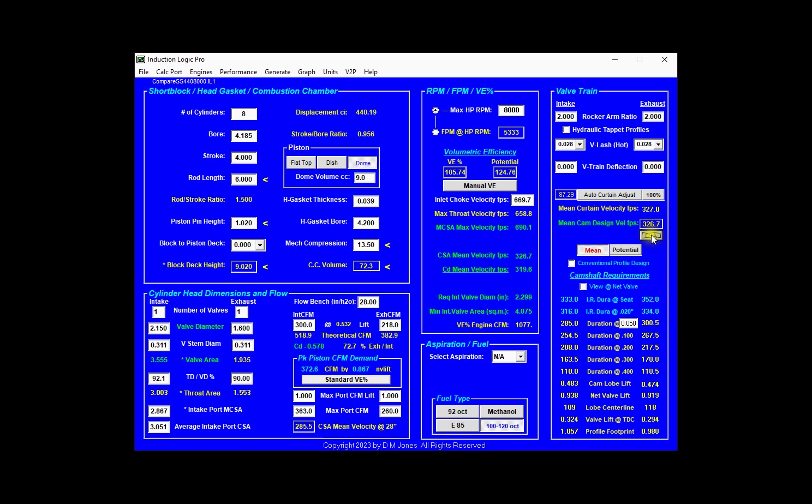Open the V2P menu

350,72
